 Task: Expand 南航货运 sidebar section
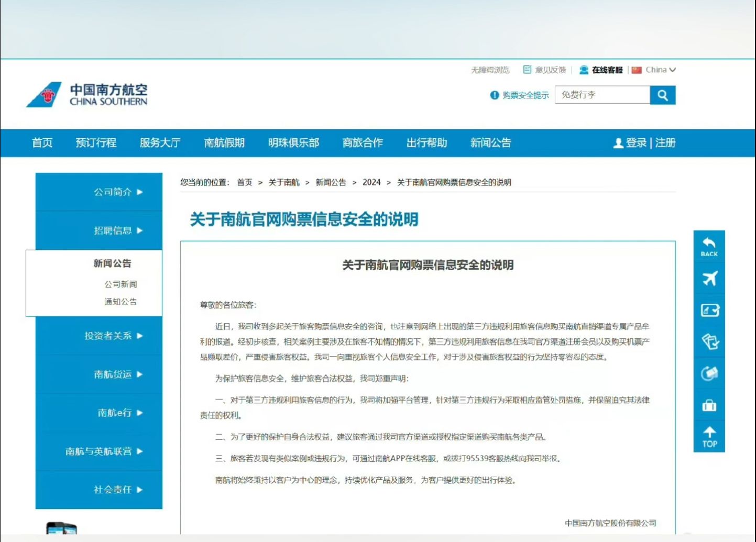[99, 374]
